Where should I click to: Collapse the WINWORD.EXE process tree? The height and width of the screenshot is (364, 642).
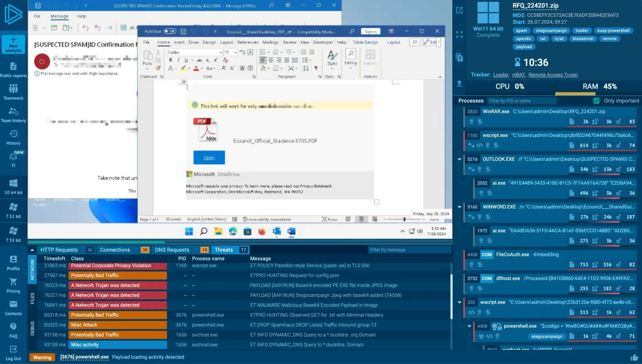click(x=460, y=207)
